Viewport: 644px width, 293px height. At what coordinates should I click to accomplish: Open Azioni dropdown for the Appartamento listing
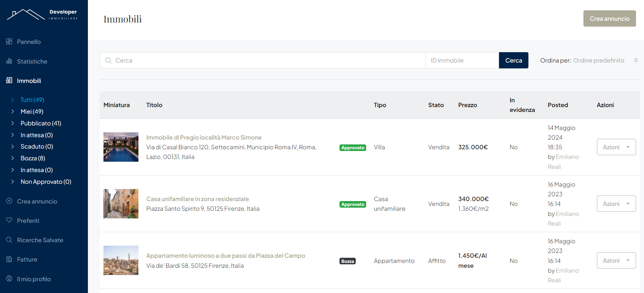(x=616, y=261)
